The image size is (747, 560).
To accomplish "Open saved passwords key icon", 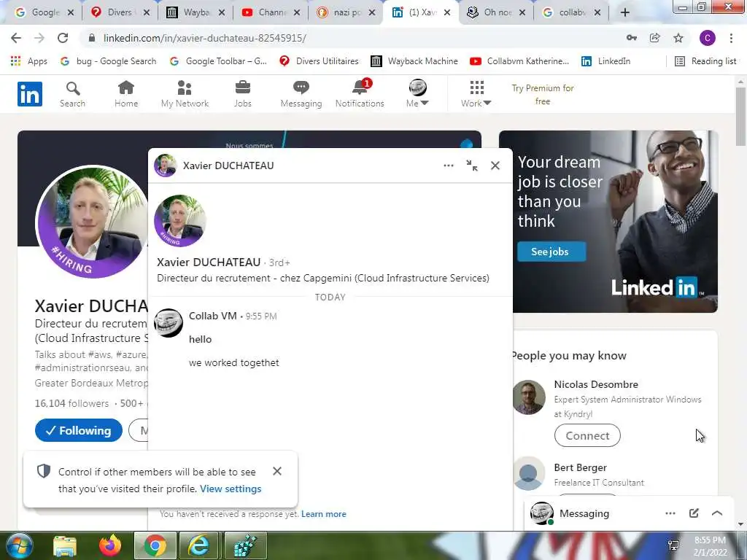I will [x=632, y=38].
